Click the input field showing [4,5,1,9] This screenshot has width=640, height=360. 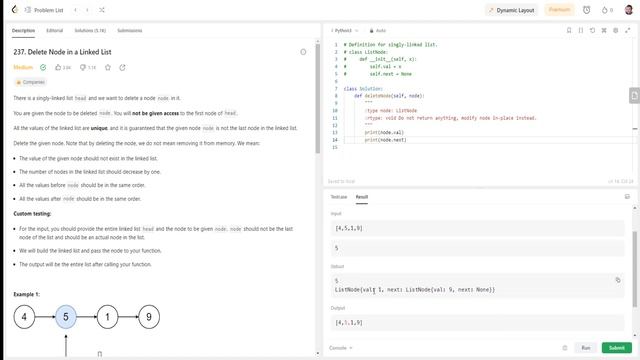click(x=477, y=228)
